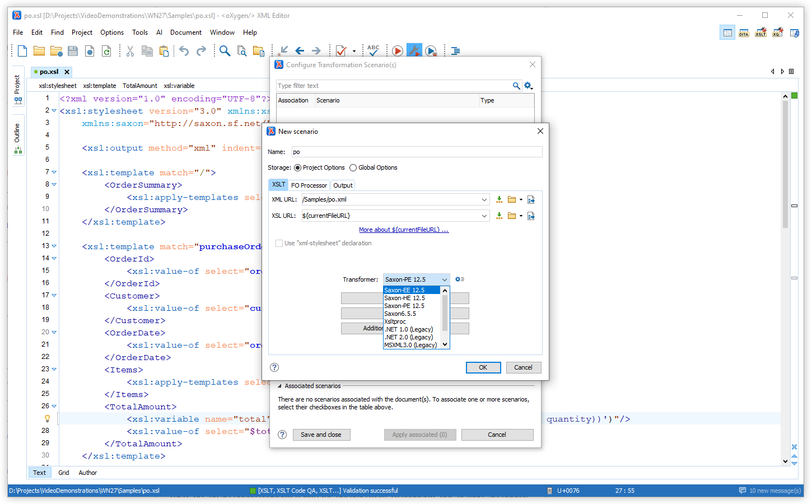Click OK in New scenario dialog

pos(483,367)
